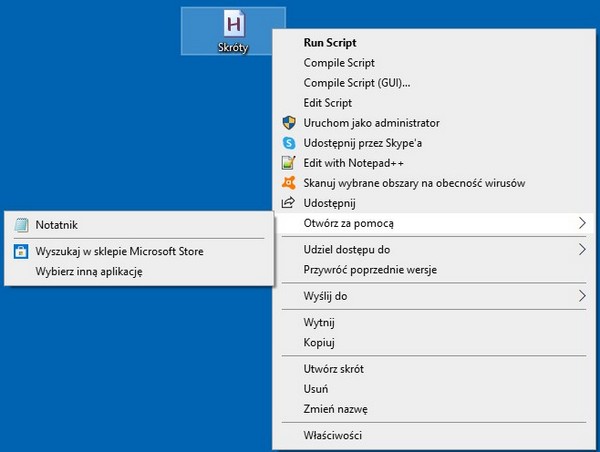Click the Notepad++ icon in context menu

point(289,163)
